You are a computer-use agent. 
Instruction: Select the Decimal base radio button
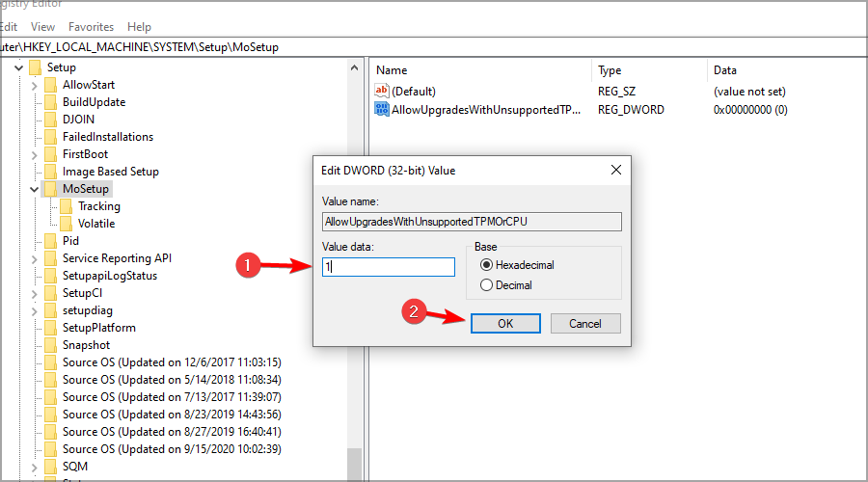(x=486, y=285)
